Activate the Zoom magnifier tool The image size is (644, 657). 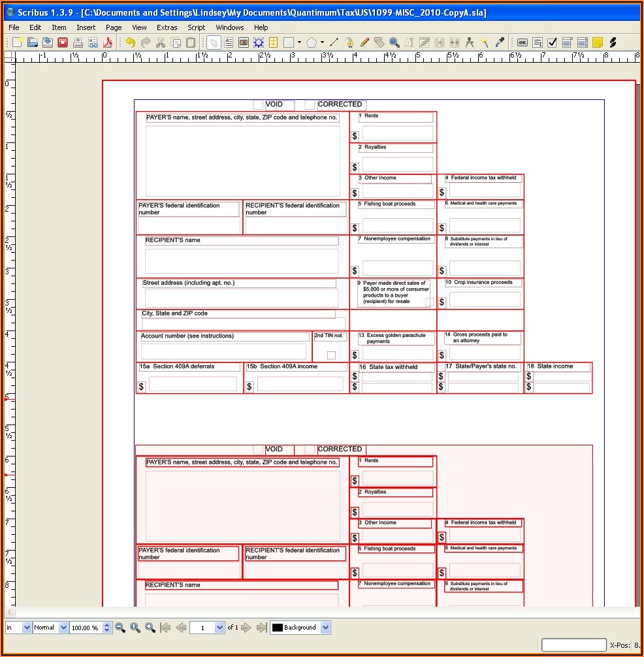tap(394, 42)
